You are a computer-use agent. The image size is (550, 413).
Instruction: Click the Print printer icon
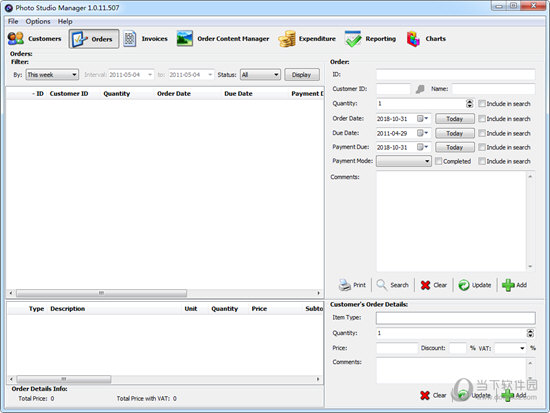pos(344,285)
